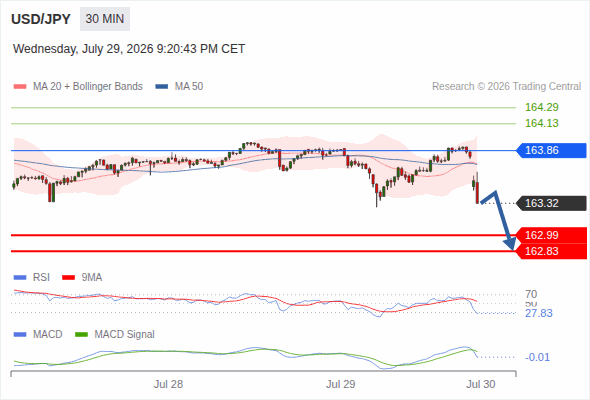This screenshot has width=590, height=400.
Task: Click the Jul 29 date axis label
Action: coord(341,384)
